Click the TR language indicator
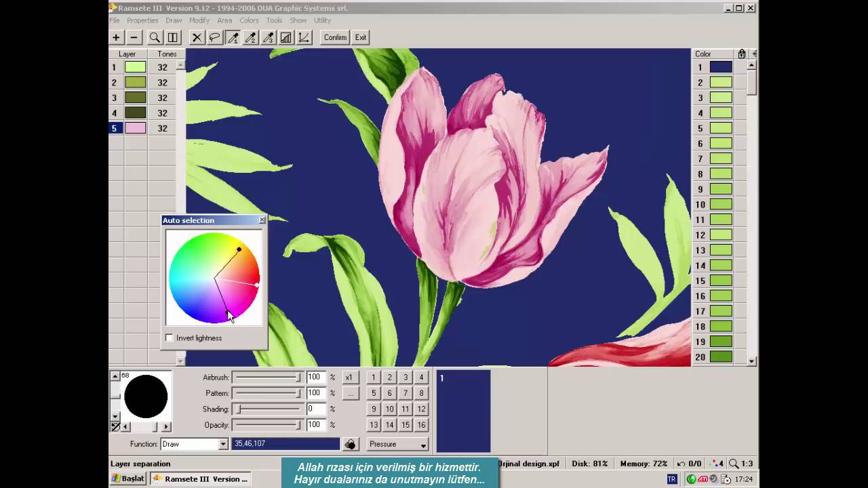Image resolution: width=868 pixels, height=488 pixels. [x=671, y=479]
